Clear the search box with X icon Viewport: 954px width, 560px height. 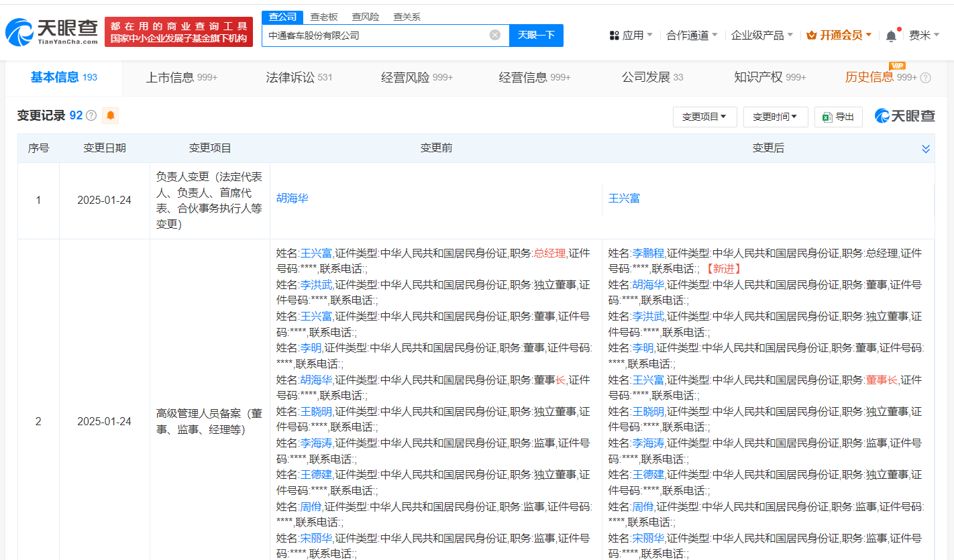[x=494, y=35]
